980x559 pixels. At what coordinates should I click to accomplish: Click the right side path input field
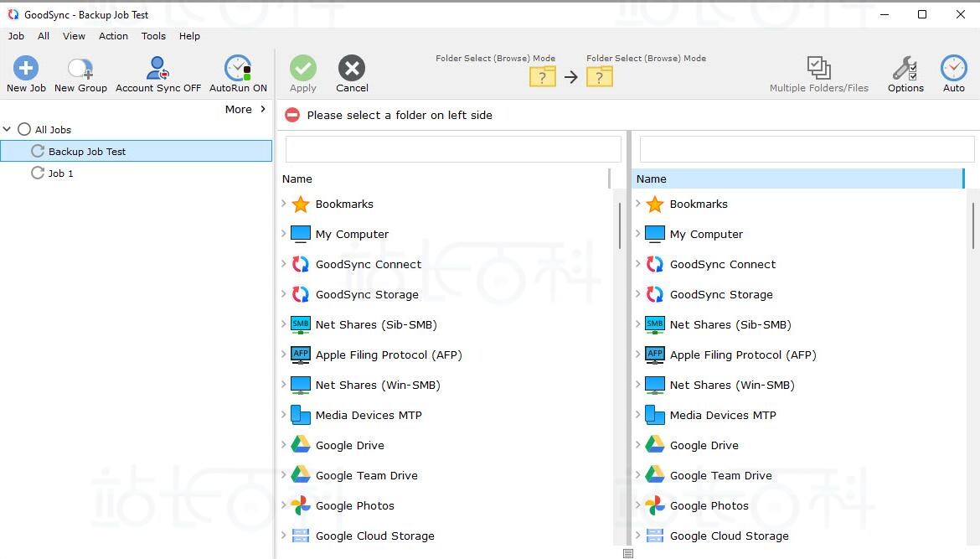[807, 149]
